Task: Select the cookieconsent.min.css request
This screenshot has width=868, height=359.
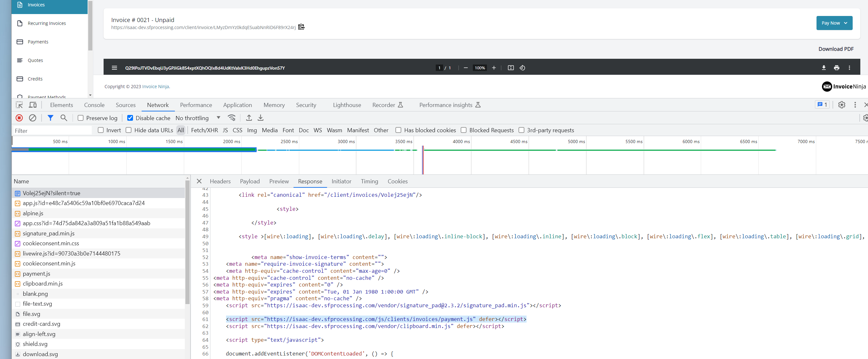Action: coord(98,243)
